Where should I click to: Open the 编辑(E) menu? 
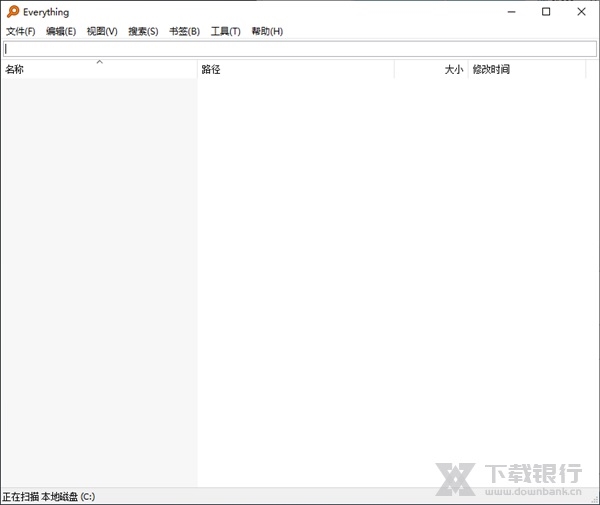61,31
